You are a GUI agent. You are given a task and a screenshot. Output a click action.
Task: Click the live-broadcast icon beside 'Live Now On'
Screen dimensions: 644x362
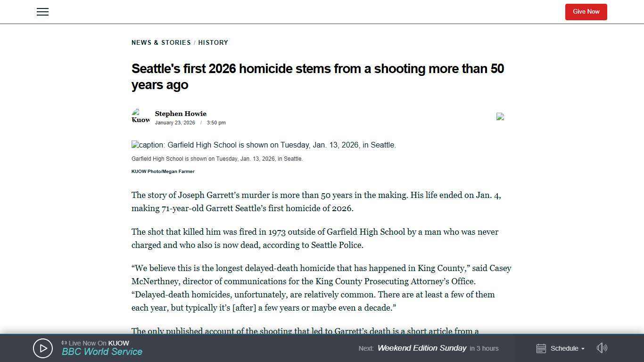pyautogui.click(x=65, y=343)
